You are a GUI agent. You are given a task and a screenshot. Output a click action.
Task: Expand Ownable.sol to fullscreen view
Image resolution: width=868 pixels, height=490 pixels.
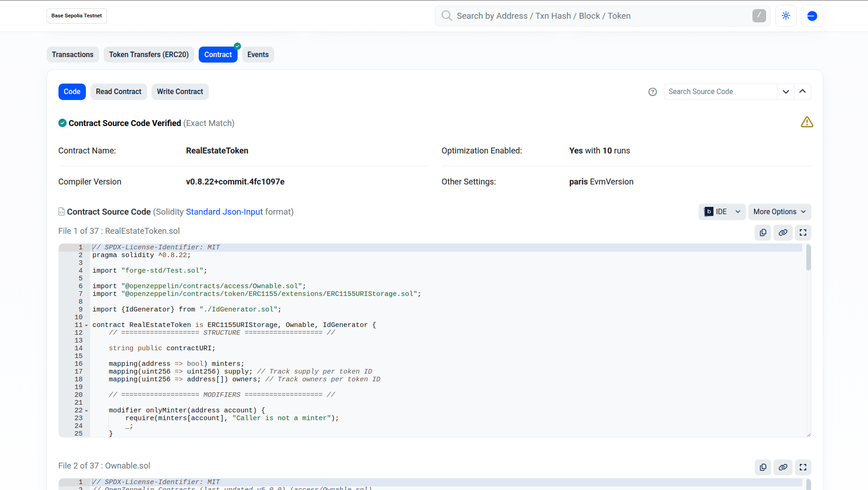[803, 467]
